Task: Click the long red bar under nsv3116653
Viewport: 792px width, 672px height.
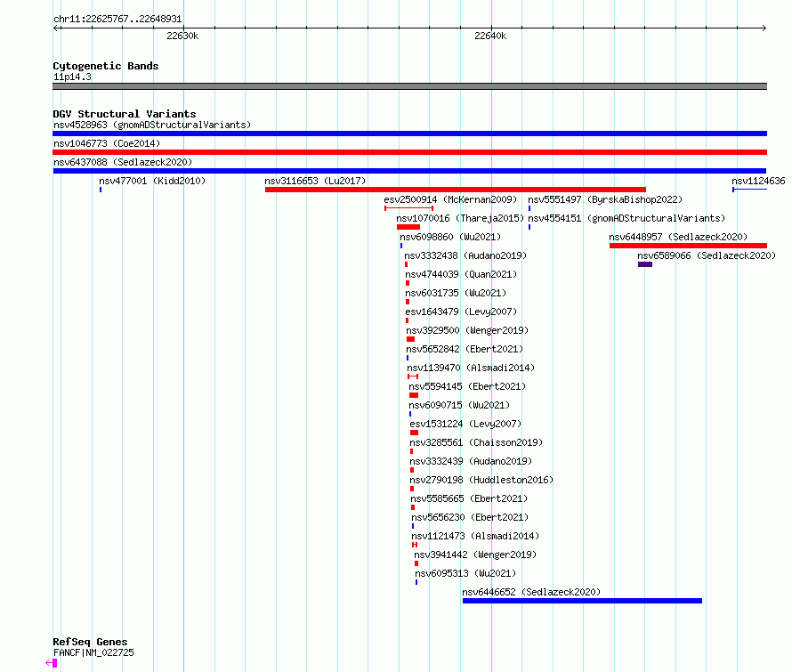Action: point(455,190)
